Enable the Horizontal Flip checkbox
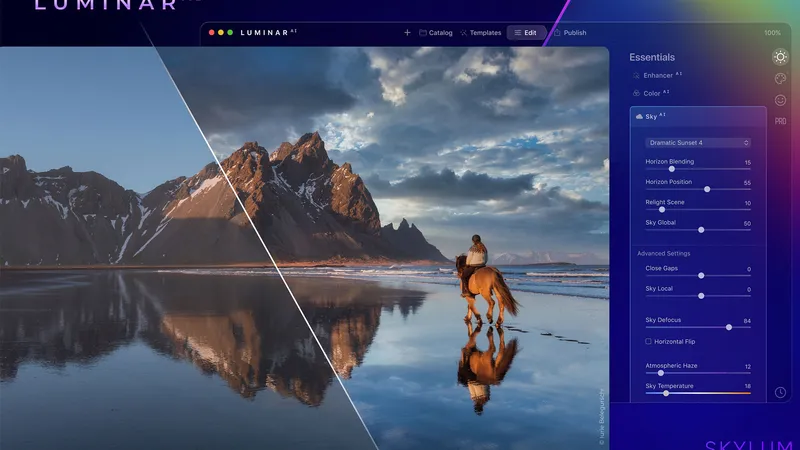The height and width of the screenshot is (450, 800). (x=649, y=341)
